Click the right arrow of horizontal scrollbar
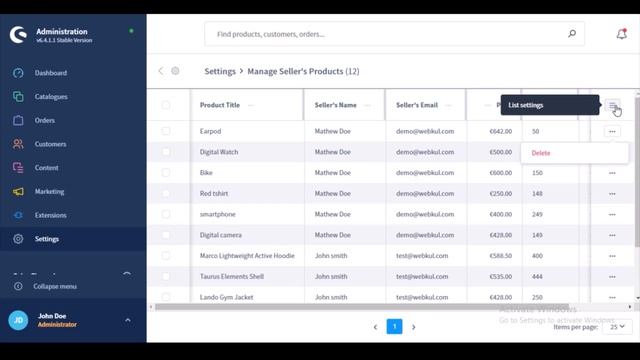The height and width of the screenshot is (360, 640). (630, 307)
